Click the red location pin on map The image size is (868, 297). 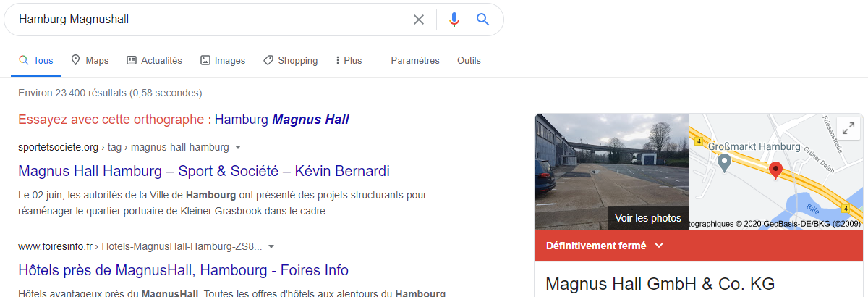click(775, 171)
